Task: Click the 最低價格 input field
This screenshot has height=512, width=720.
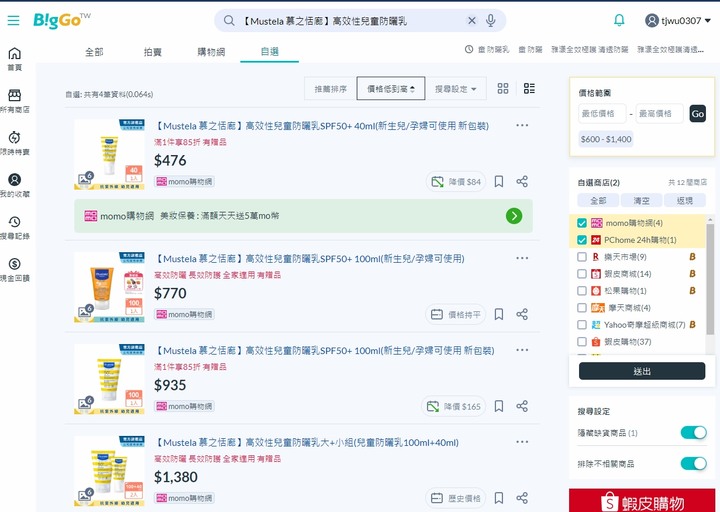Action: coord(602,113)
